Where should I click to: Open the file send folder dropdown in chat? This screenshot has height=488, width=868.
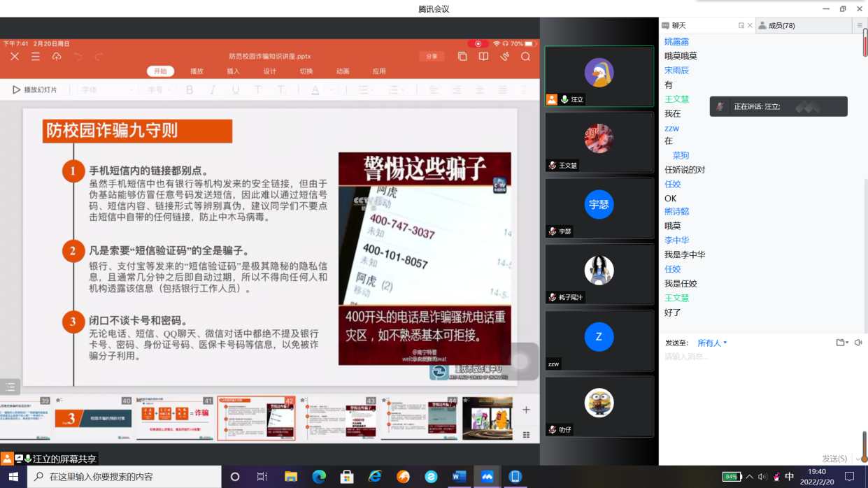click(x=842, y=343)
